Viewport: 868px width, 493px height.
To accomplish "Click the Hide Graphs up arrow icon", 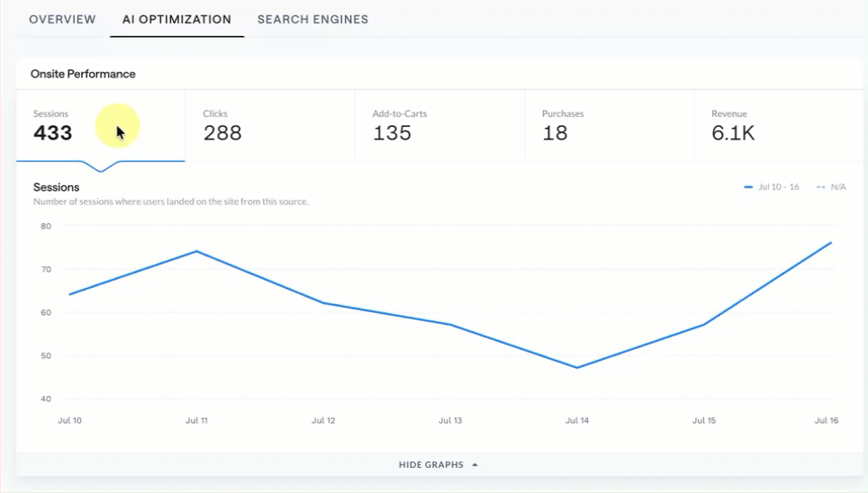I will [x=475, y=465].
